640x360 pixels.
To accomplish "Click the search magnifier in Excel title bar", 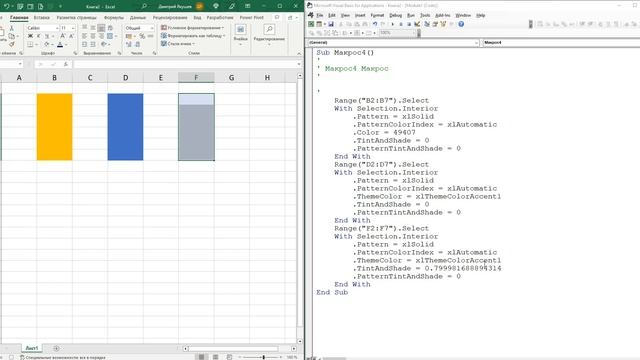I will 144,6.
